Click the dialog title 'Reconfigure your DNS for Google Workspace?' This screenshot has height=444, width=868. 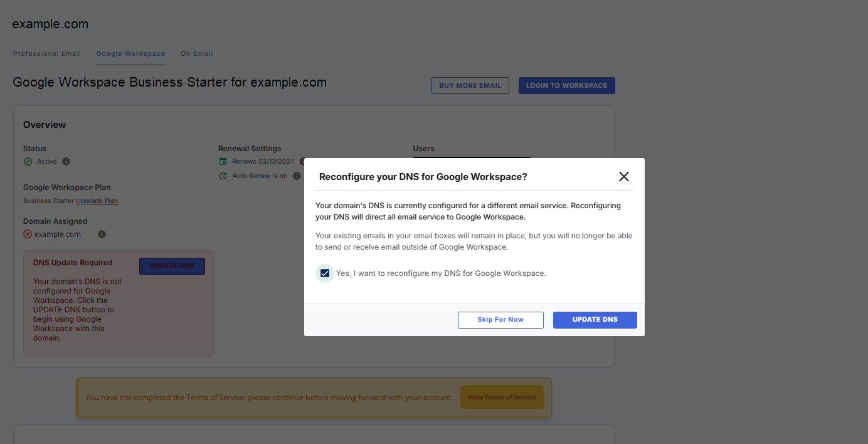click(x=423, y=177)
